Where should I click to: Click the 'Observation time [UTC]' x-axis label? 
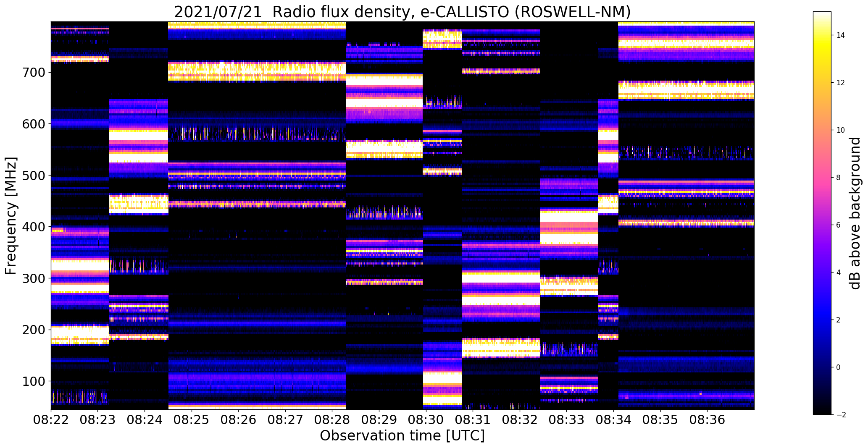402,436
